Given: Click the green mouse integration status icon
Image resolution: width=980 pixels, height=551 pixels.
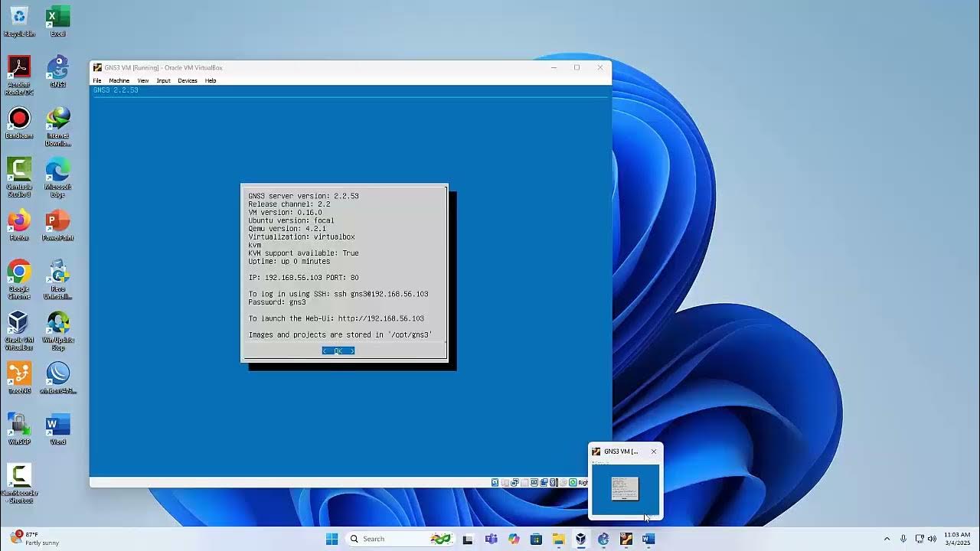Looking at the screenshot, I should tap(573, 482).
